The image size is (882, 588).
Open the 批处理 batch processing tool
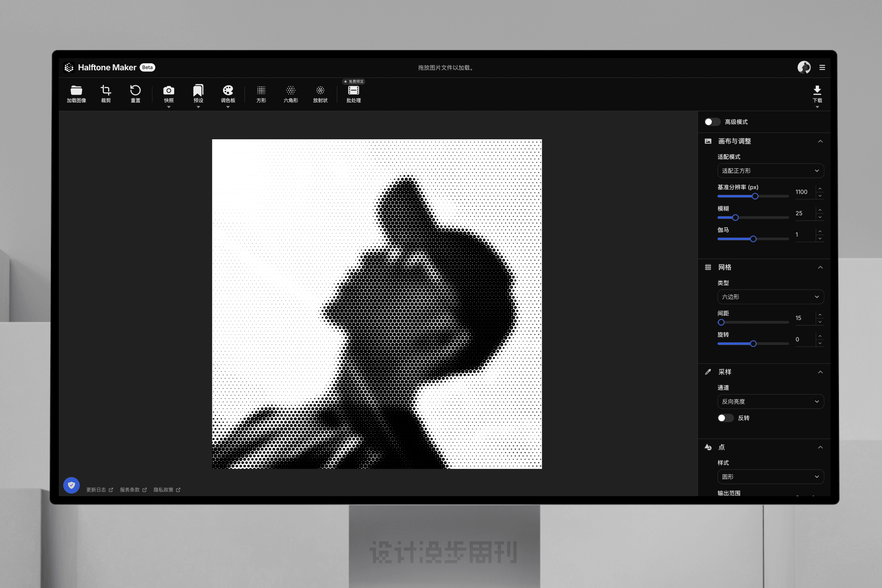point(353,90)
